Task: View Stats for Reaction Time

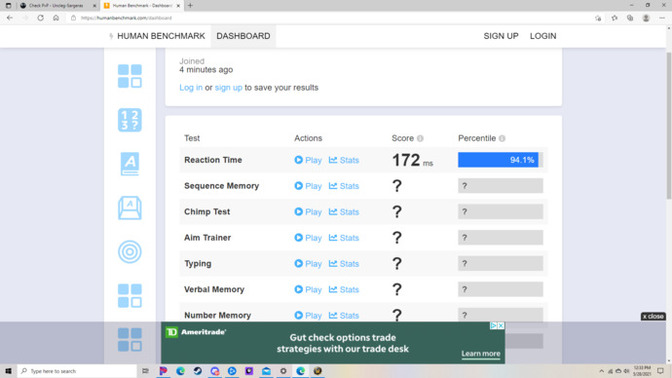Action: pos(344,160)
